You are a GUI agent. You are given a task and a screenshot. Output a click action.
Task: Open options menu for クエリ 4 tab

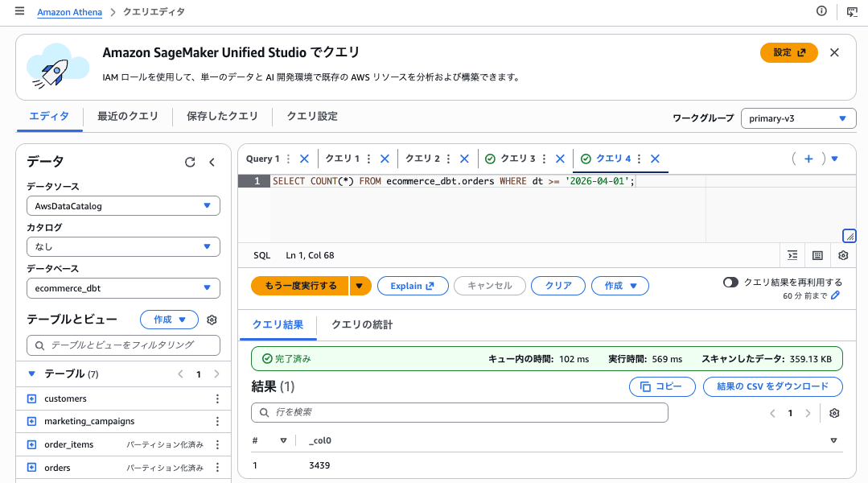pyautogui.click(x=639, y=159)
